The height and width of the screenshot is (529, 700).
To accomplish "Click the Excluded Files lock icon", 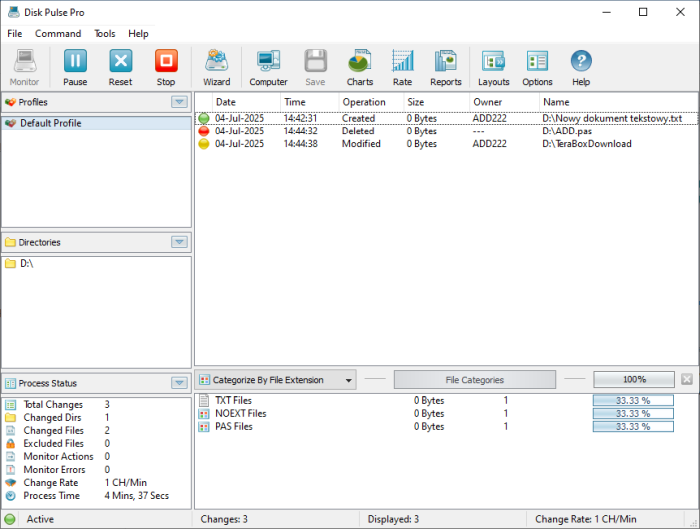I will pyautogui.click(x=10, y=443).
